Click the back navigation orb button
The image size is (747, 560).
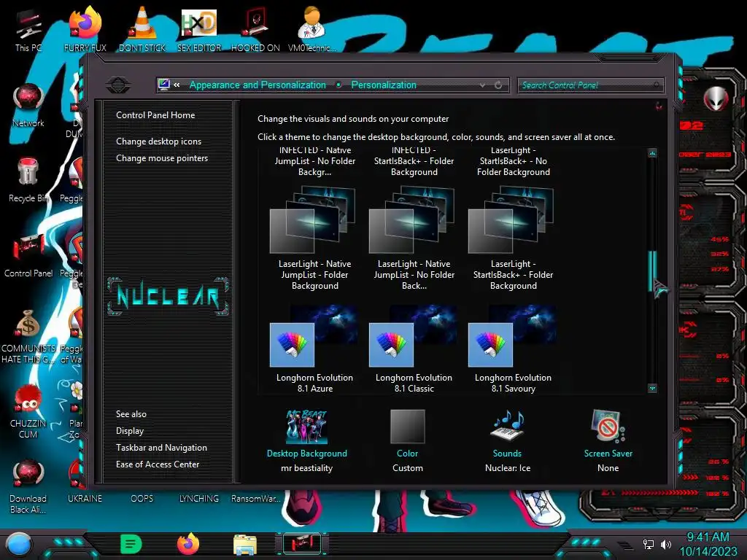pyautogui.click(x=118, y=85)
